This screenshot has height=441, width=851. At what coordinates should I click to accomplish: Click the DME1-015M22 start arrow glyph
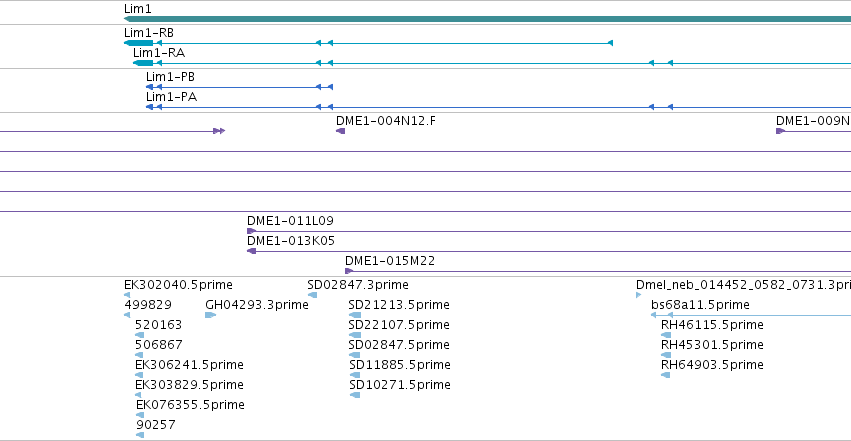(x=349, y=271)
